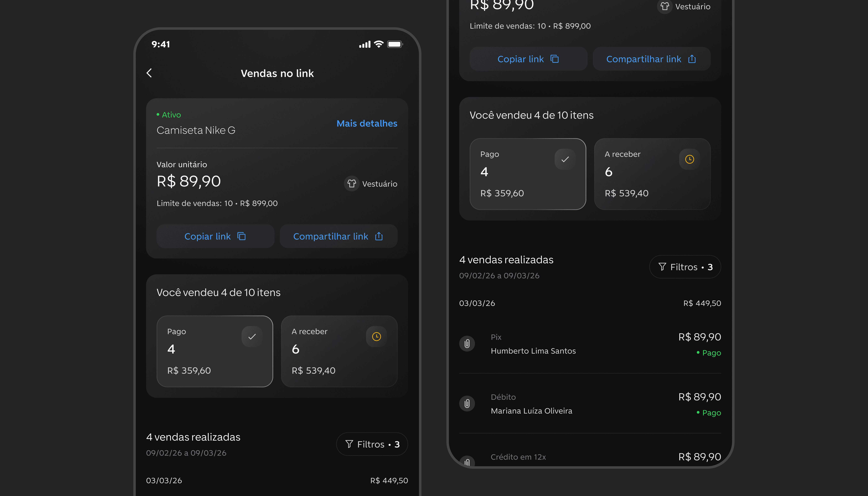
Task: Go back using the header arrow
Action: [x=149, y=73]
